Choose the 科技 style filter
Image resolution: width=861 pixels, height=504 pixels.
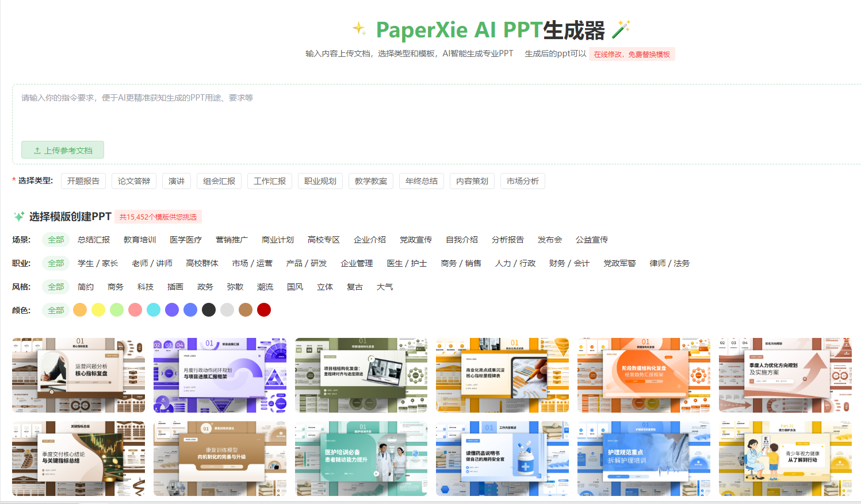click(x=145, y=287)
